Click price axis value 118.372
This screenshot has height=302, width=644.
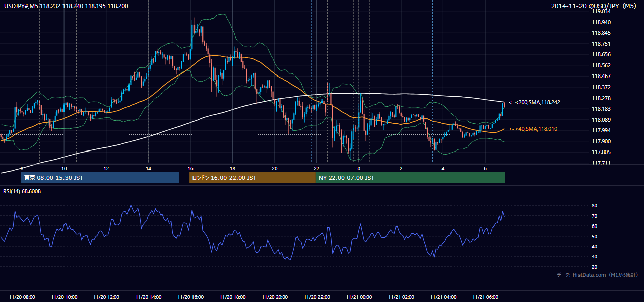[601, 87]
